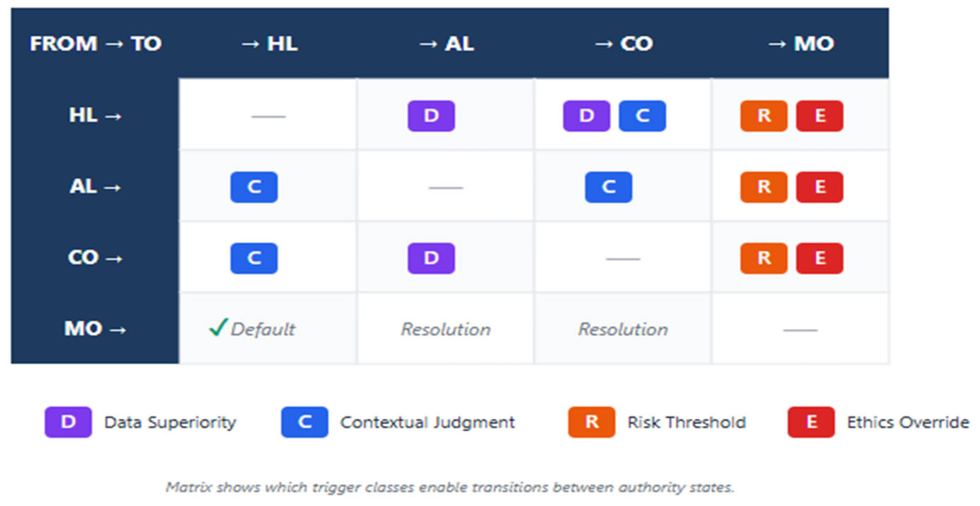Click the D badge in CO to AL cell
Screen dimensions: 980x506
click(x=431, y=258)
